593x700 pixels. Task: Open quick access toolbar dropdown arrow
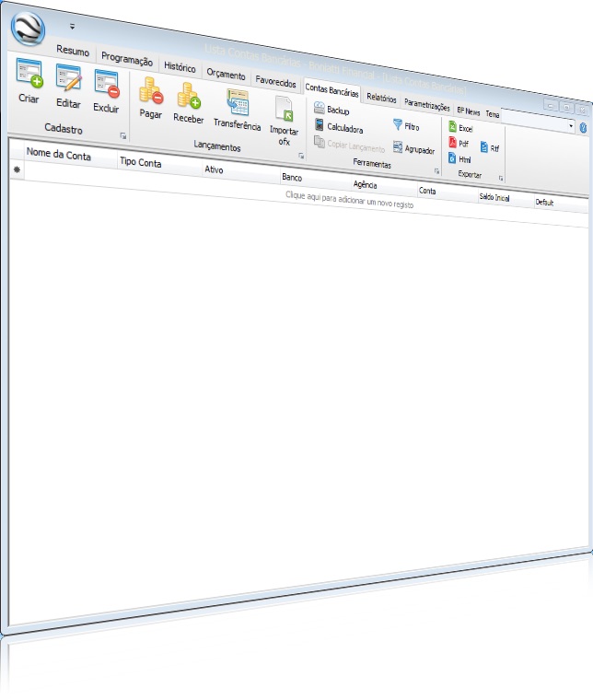coord(73,27)
